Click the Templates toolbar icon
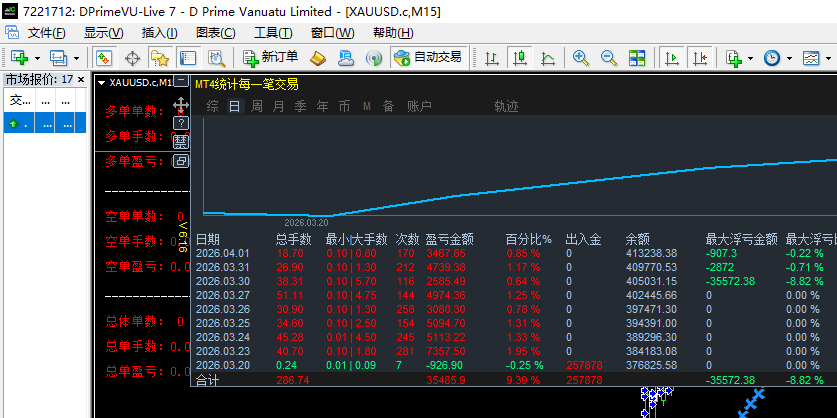The image size is (837, 418). pyautogui.click(x=811, y=58)
